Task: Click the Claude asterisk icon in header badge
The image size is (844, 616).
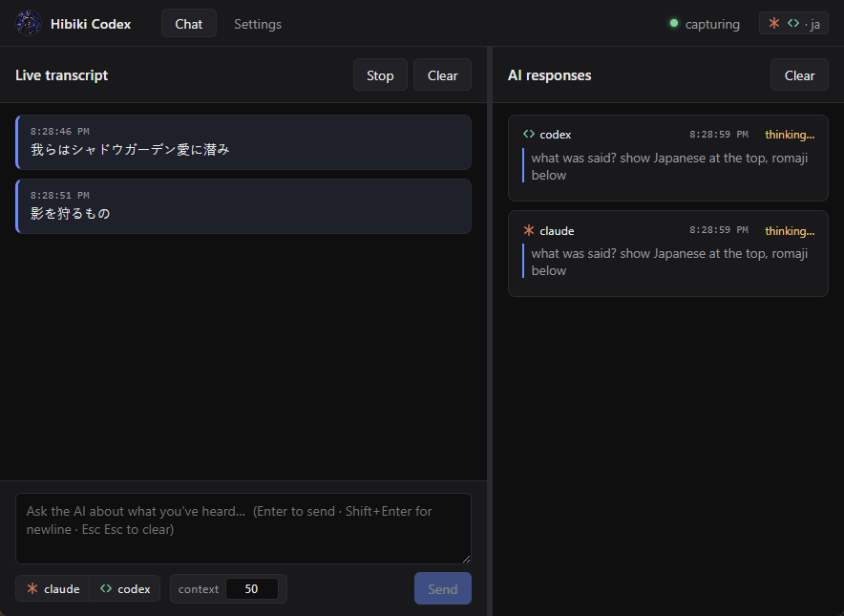Action: click(x=774, y=23)
